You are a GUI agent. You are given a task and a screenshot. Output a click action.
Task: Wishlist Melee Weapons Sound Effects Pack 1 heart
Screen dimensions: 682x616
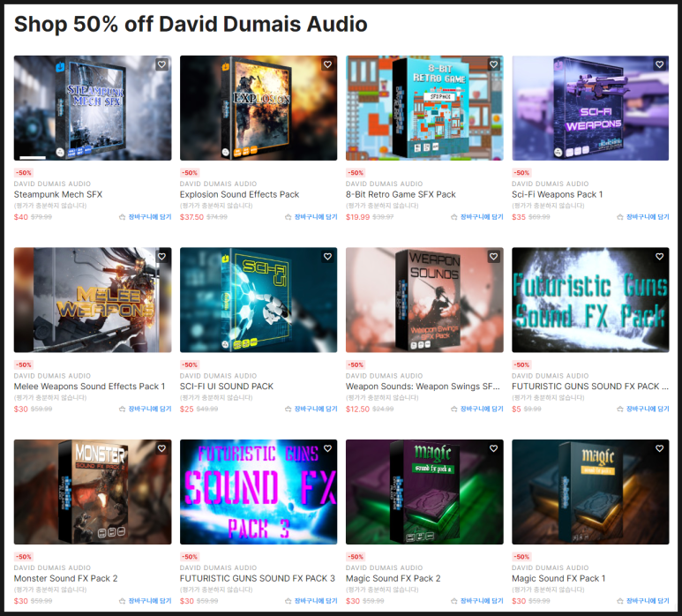pos(161,257)
